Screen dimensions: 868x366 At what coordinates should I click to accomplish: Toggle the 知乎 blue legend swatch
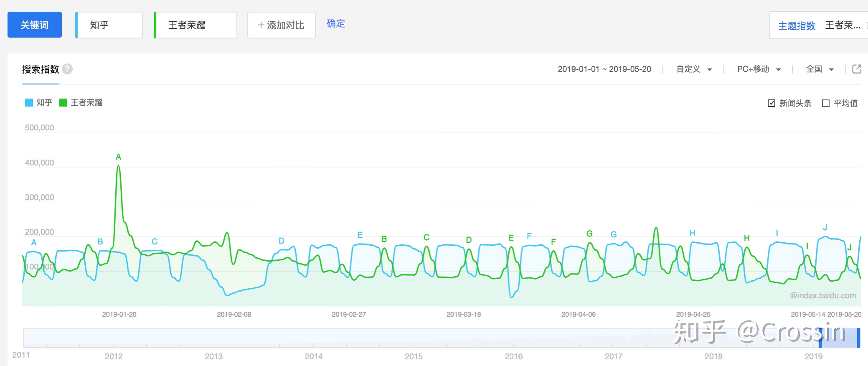[29, 103]
